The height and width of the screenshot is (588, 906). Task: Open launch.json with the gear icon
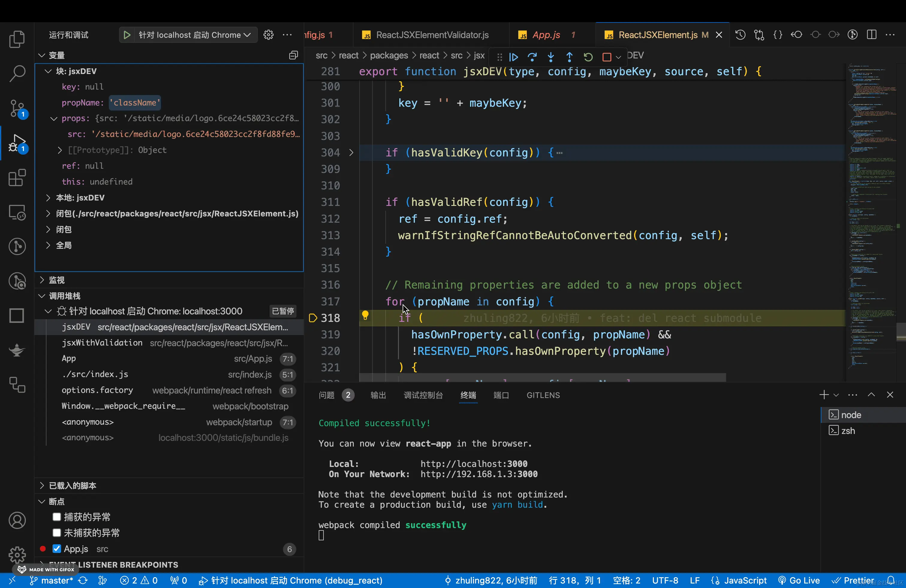268,35
